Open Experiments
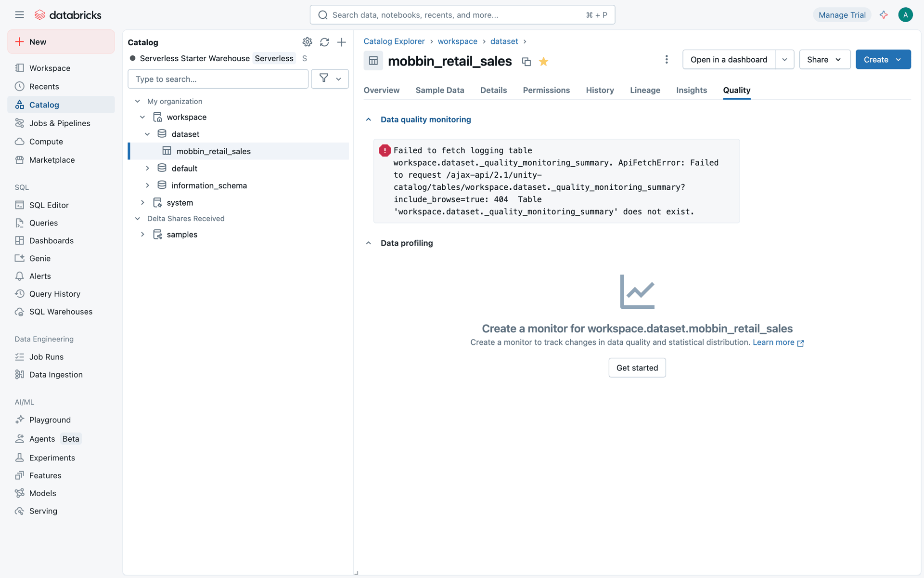Viewport: 924px width, 578px height. pyautogui.click(x=61, y=458)
